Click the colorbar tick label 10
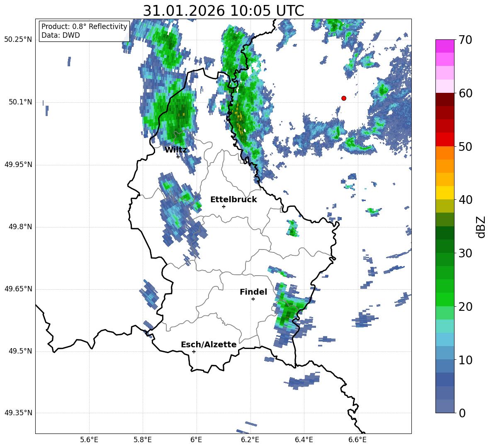 click(x=465, y=360)
